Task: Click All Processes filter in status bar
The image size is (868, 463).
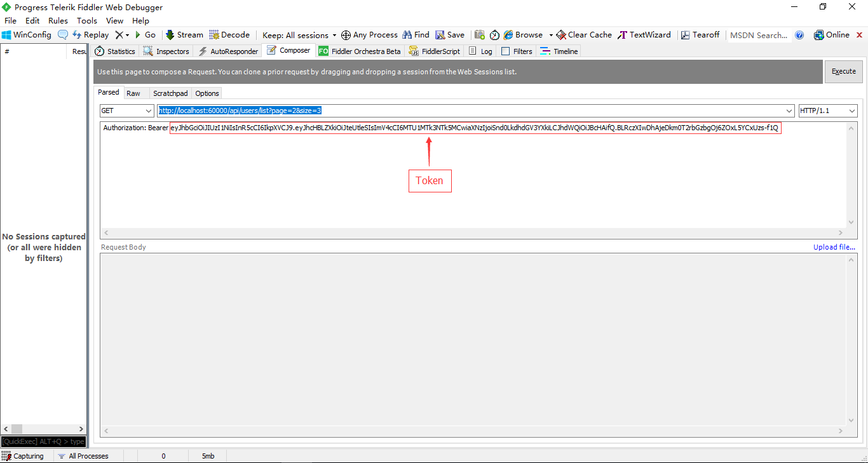Action: click(x=83, y=456)
